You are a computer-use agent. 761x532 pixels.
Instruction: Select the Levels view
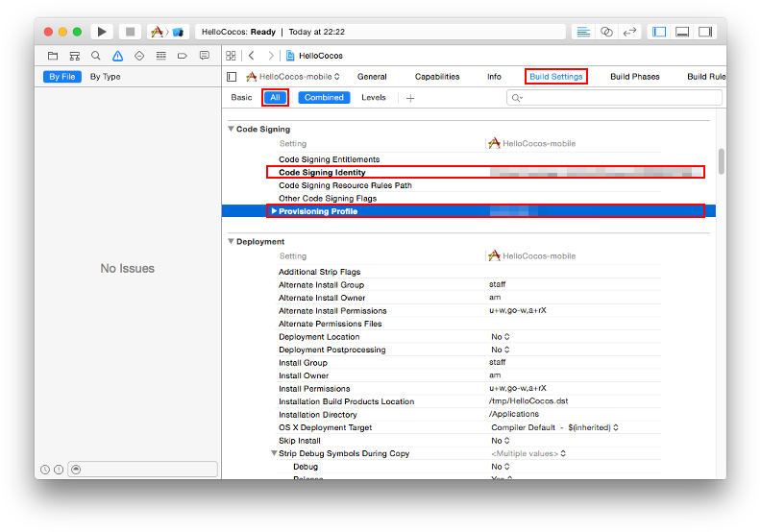373,98
